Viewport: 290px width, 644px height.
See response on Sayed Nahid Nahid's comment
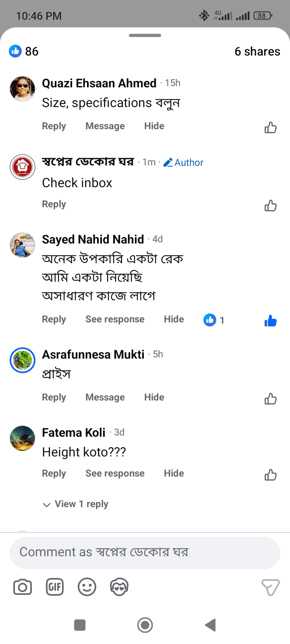[x=115, y=319]
